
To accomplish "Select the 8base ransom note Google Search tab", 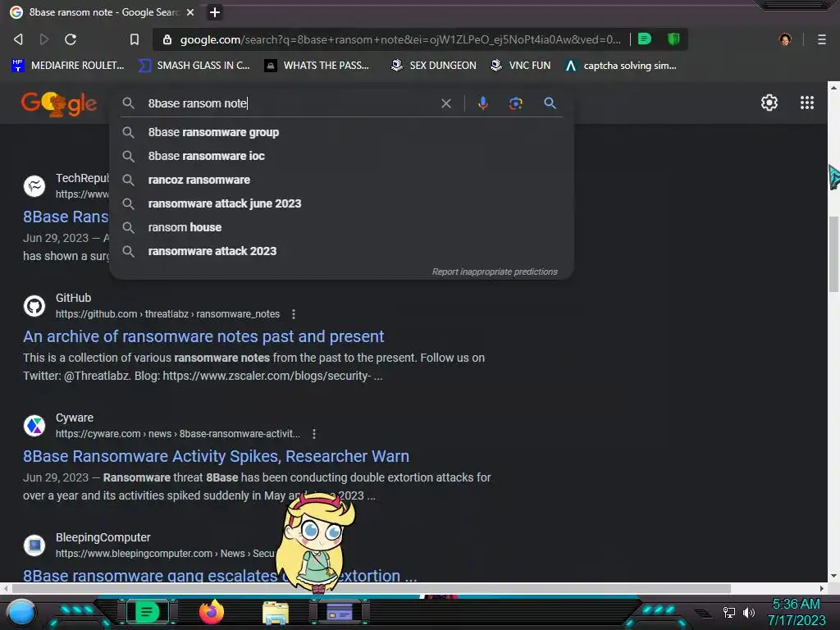I will coord(102,11).
